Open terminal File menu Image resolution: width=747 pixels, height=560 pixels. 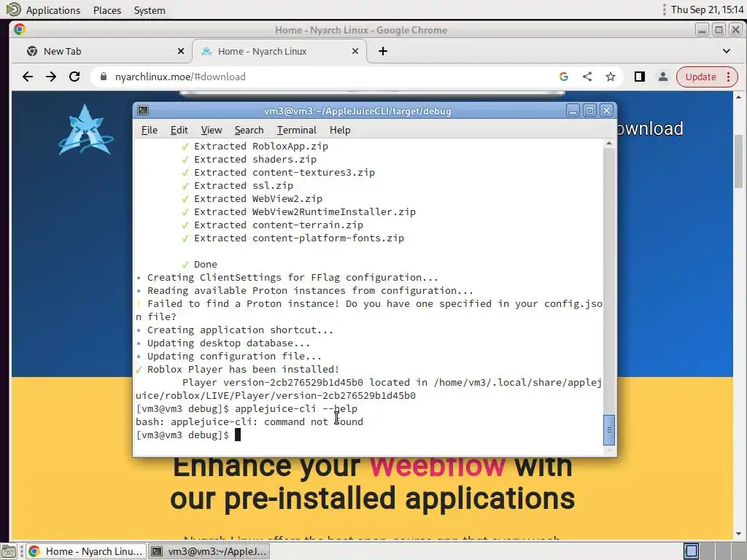[x=149, y=130]
